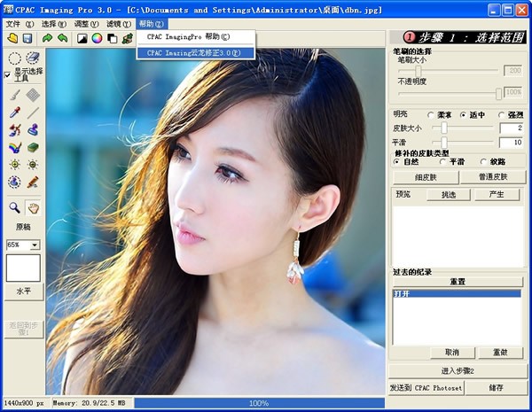
Task: Select the diagonal line tool
Action: (33, 113)
